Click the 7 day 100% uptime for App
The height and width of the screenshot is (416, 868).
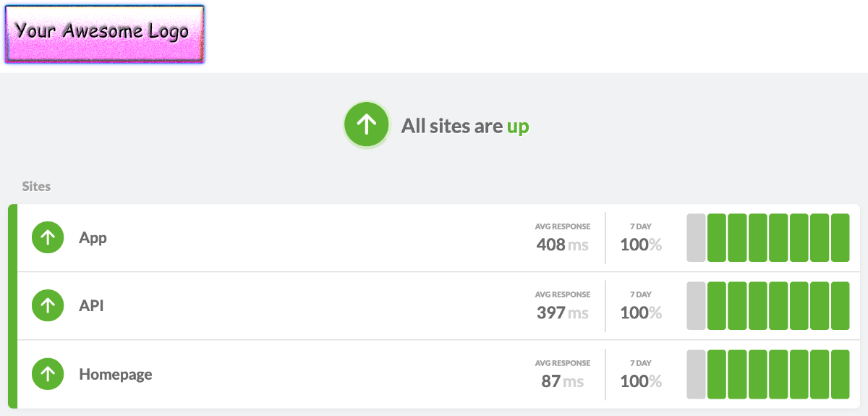click(x=640, y=244)
